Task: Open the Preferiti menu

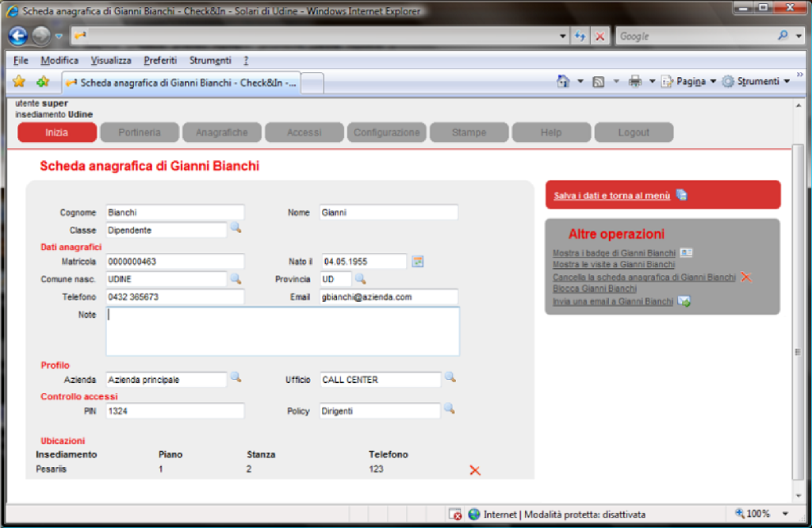Action: point(161,60)
